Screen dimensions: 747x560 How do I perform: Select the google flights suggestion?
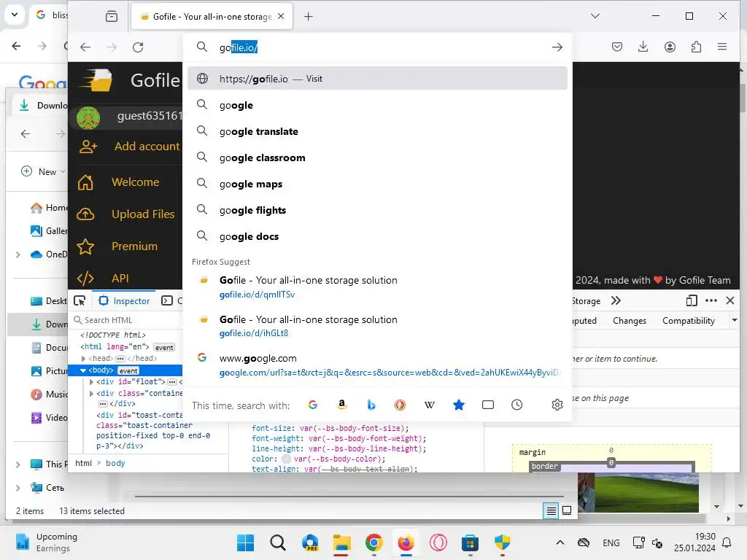[377, 210]
